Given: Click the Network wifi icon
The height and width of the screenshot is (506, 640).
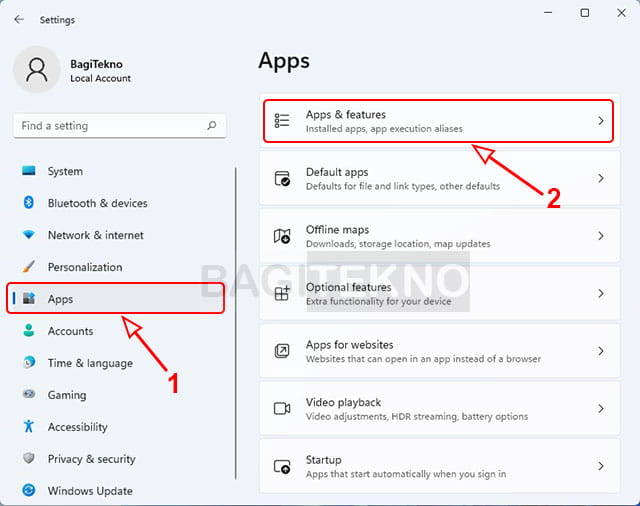Looking at the screenshot, I should 29,235.
